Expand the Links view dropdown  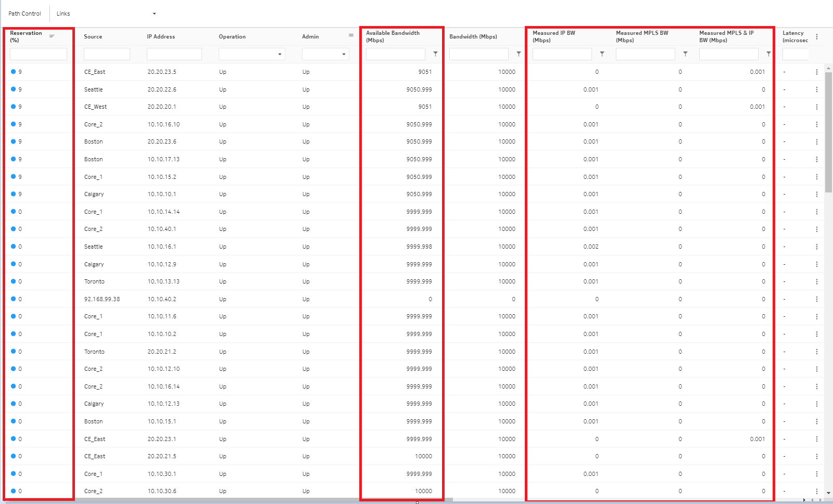pyautogui.click(x=154, y=14)
